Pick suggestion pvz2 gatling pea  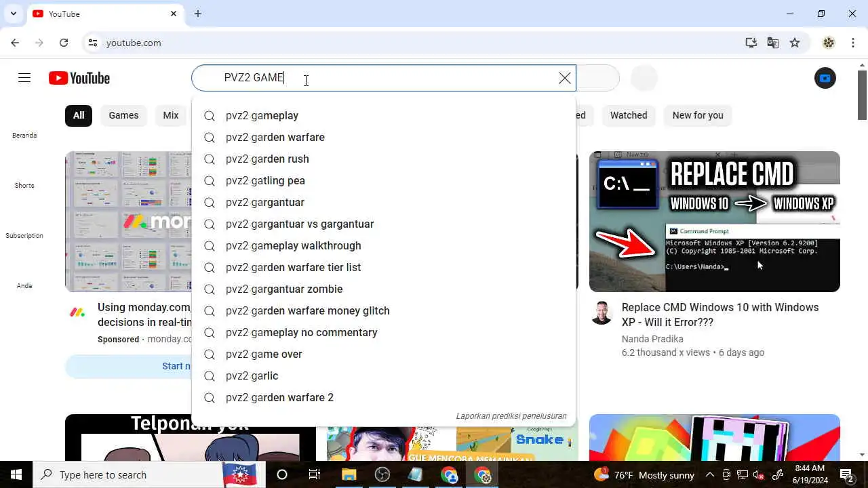click(x=384, y=180)
